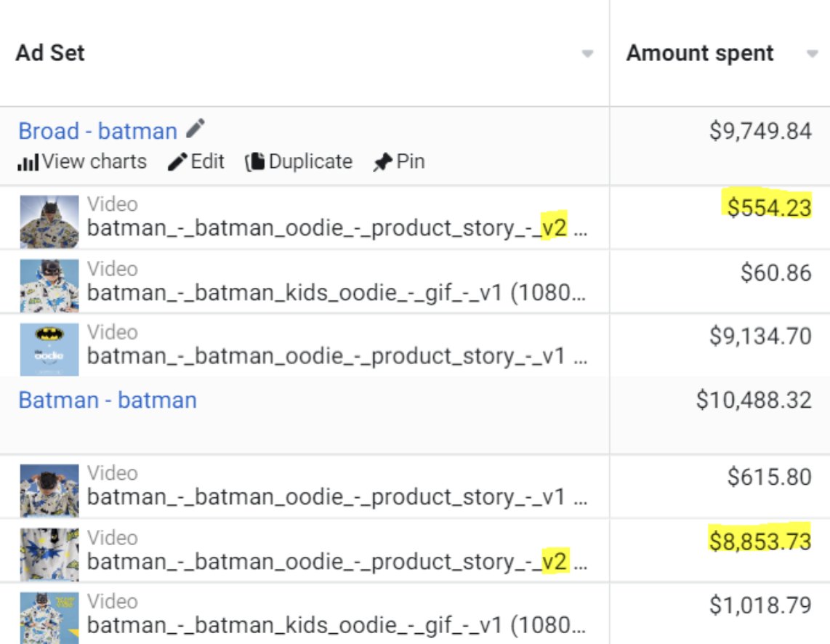Click the Duplicate copy icon
This screenshot has width=830, height=644.
[255, 162]
